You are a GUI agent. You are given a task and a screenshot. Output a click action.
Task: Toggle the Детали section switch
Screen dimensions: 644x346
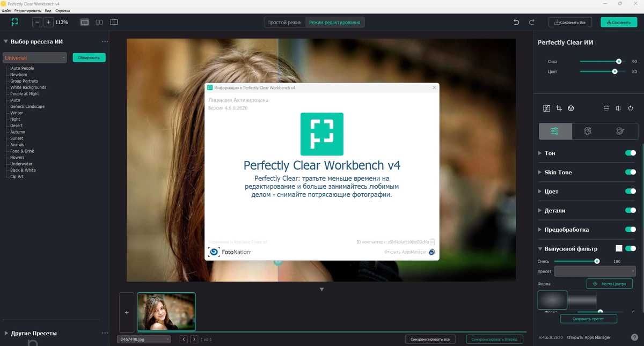tap(631, 210)
